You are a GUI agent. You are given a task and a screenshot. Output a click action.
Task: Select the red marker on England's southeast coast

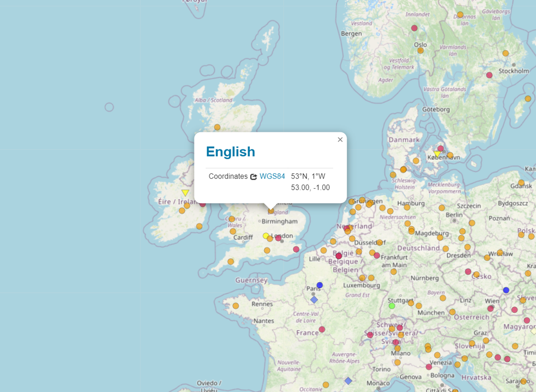[296, 249]
